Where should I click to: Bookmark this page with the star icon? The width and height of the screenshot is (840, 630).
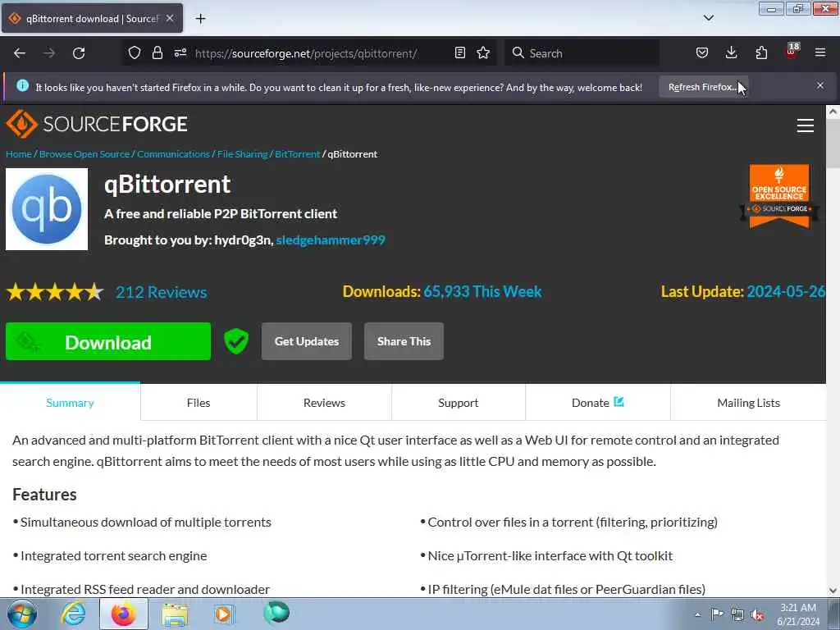[x=483, y=52]
